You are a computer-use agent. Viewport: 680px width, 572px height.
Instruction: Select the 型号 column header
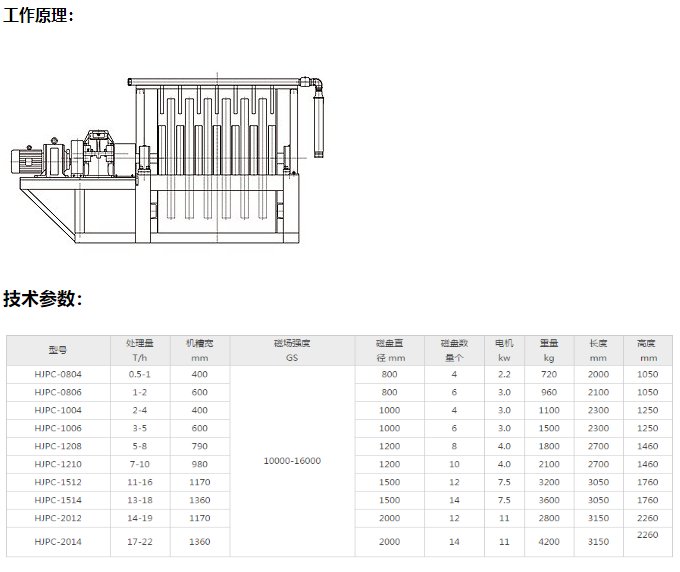[x=58, y=350]
